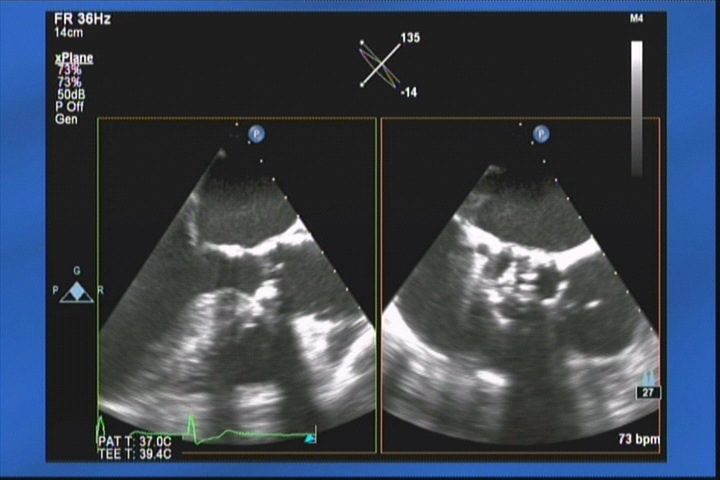This screenshot has width=720, height=480.
Task: Click the P marker in the left ultrasound pane
Action: [256, 134]
